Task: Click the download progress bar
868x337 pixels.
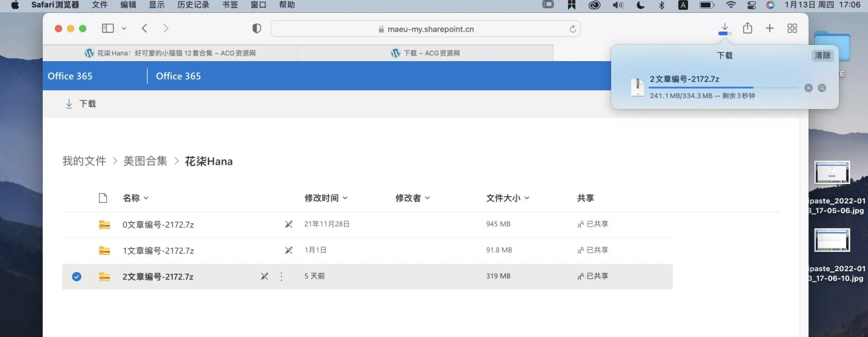Action: [x=723, y=88]
